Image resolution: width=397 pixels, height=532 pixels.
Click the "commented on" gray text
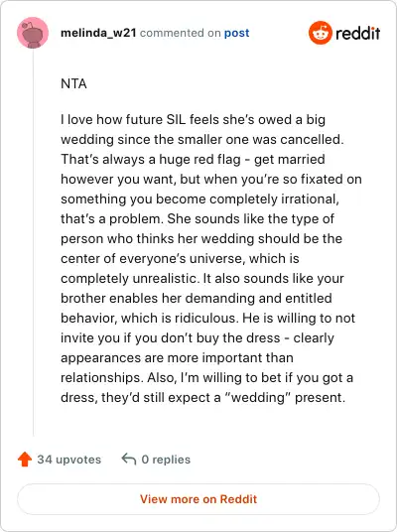click(181, 33)
